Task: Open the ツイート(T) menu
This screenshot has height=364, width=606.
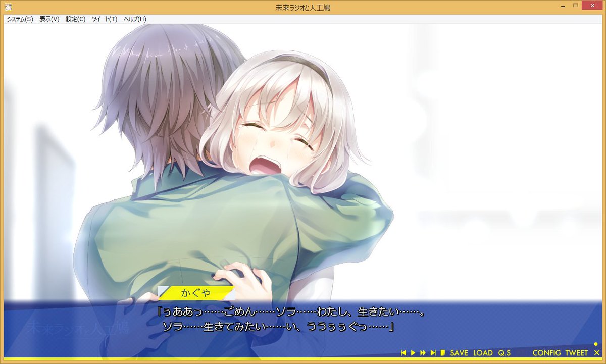Action: coord(105,19)
